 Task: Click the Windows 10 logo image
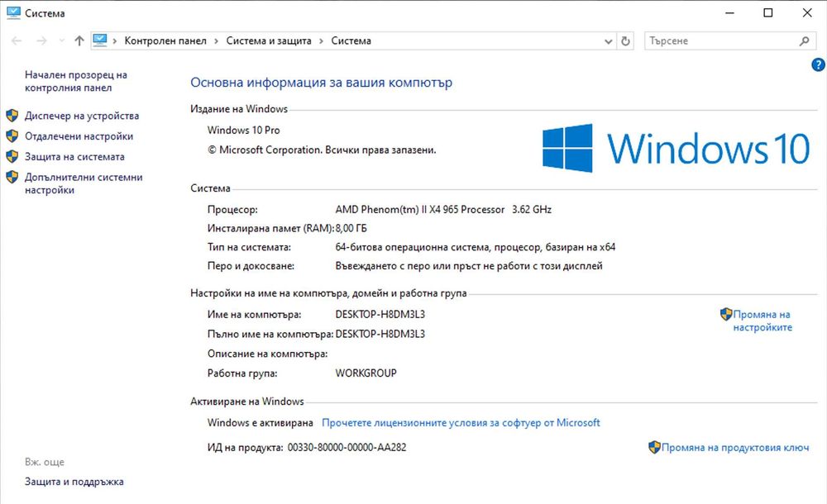[x=676, y=148]
